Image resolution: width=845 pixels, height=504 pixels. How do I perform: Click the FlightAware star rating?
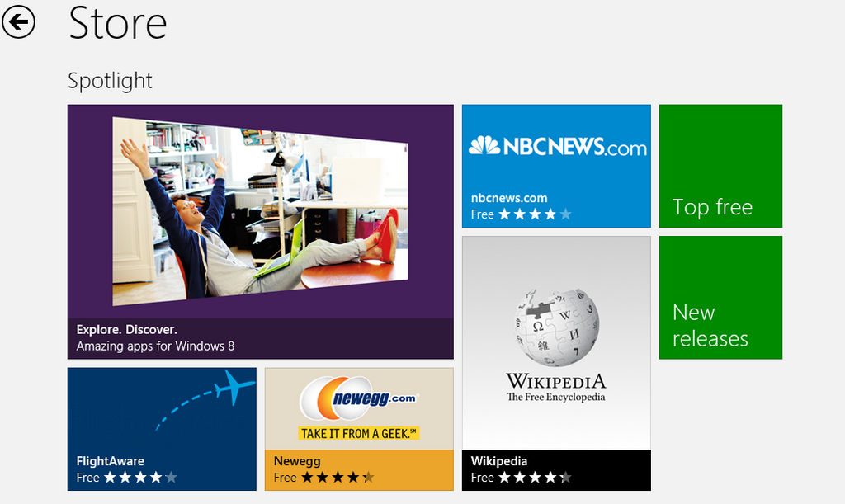[x=139, y=478]
